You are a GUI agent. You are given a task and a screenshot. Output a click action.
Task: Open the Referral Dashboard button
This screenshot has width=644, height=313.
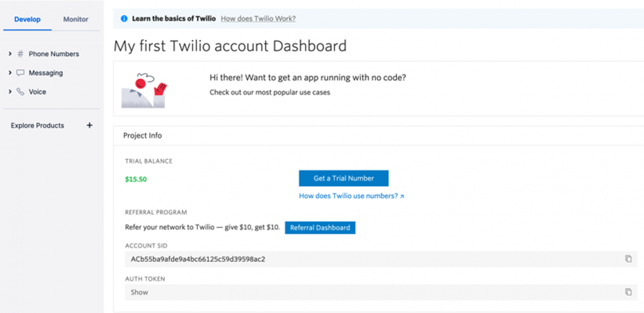click(320, 228)
